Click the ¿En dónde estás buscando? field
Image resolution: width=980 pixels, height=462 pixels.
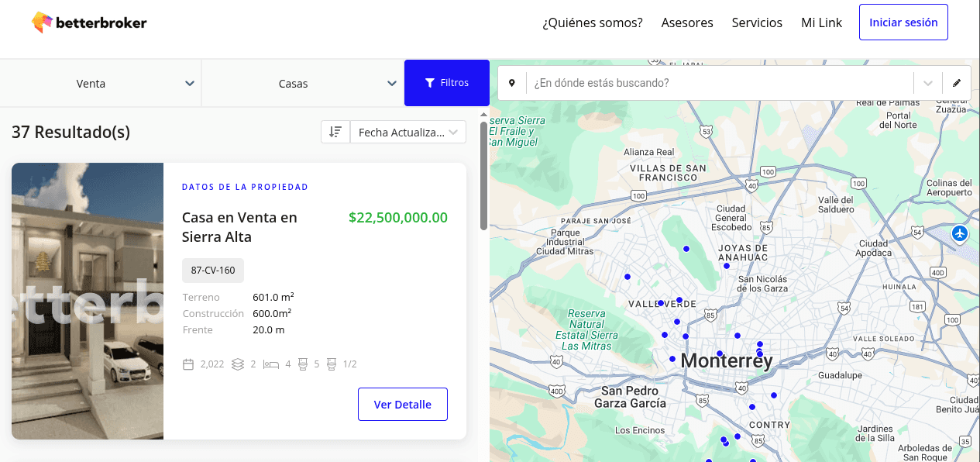[720, 83]
